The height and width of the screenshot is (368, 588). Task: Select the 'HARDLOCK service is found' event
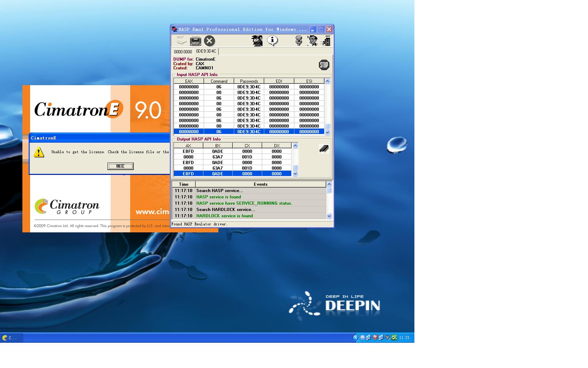tap(249, 216)
